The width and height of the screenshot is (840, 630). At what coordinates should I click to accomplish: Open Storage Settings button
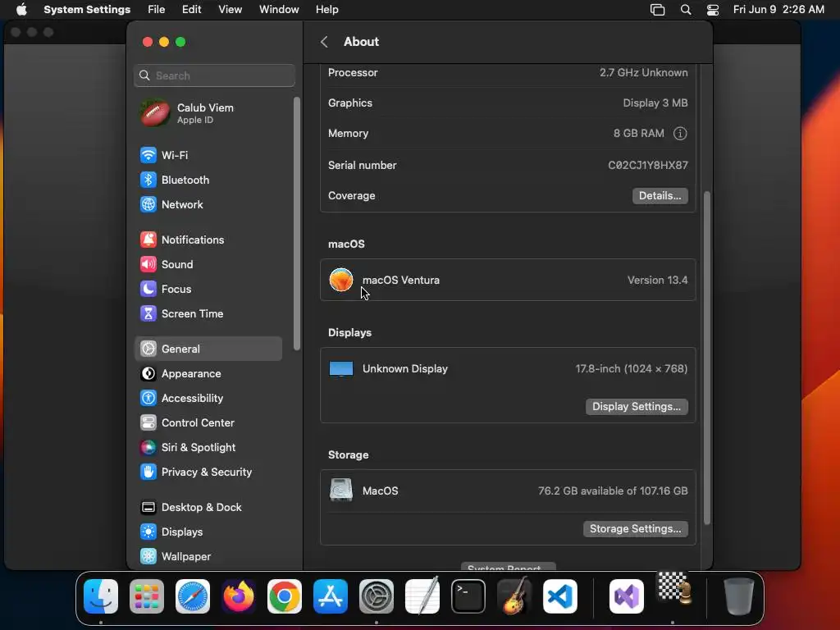[x=636, y=529]
